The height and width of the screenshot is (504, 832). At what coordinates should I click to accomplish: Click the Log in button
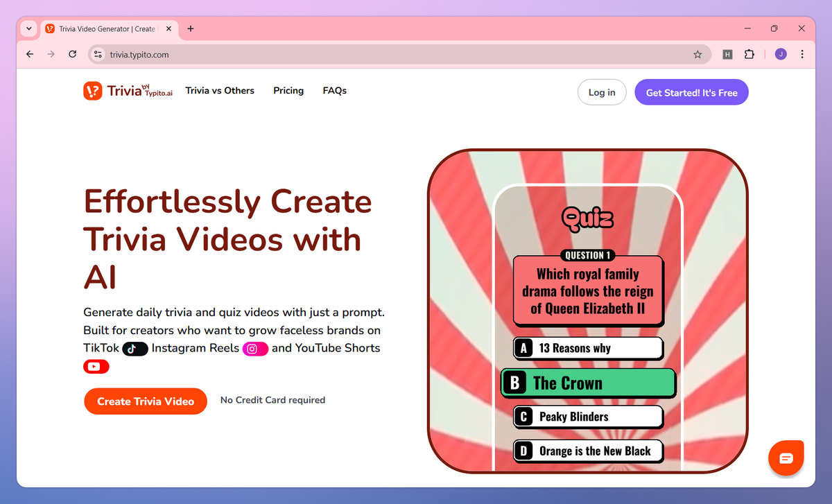coord(602,92)
